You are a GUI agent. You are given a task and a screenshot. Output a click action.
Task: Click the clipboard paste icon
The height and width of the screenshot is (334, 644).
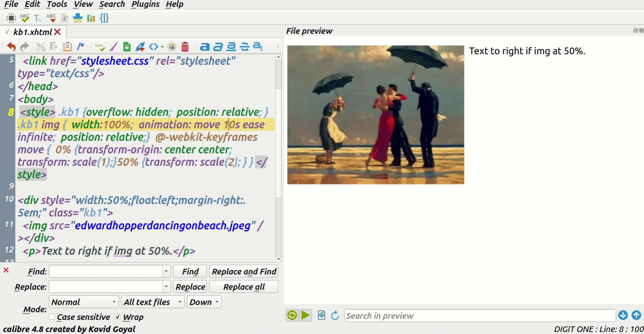[67, 47]
